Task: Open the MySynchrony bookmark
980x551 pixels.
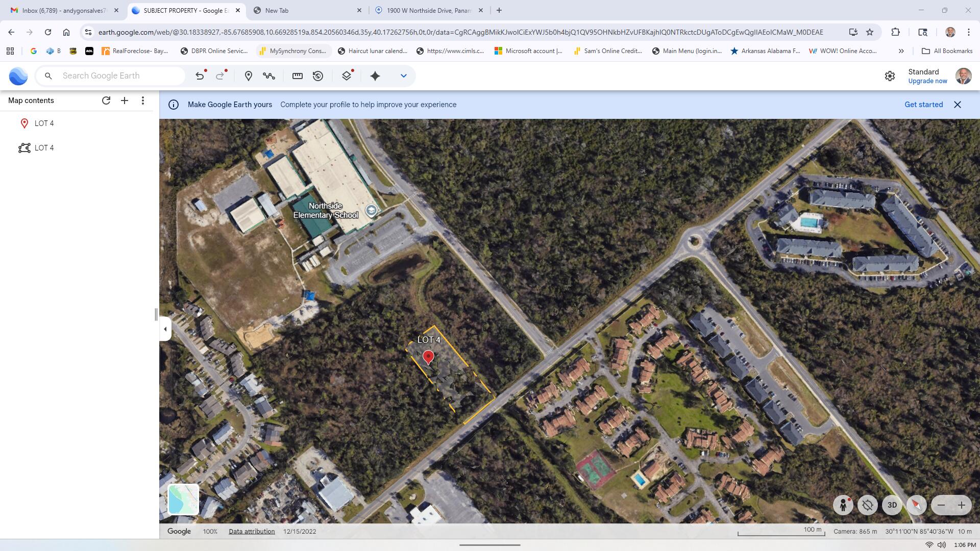Action: (293, 51)
